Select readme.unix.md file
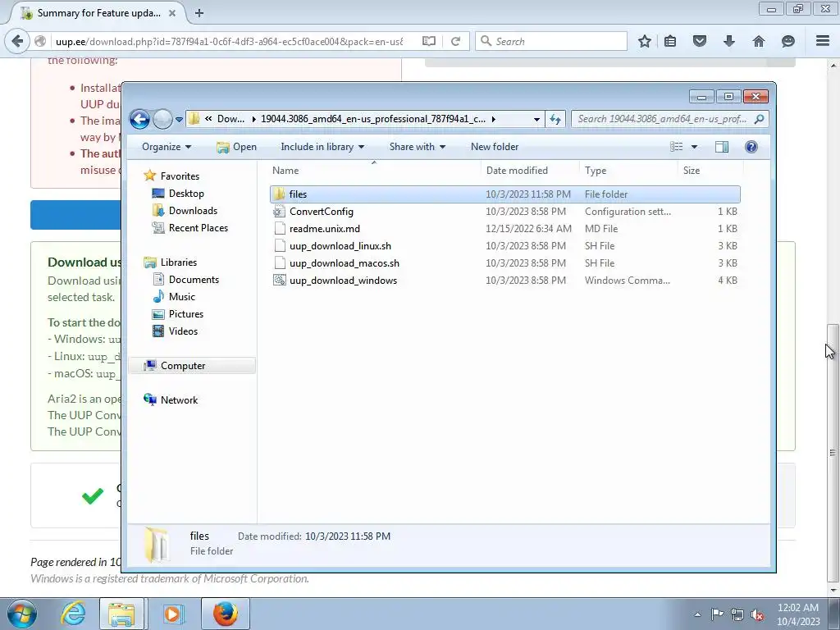This screenshot has width=840, height=630. (x=505, y=229)
